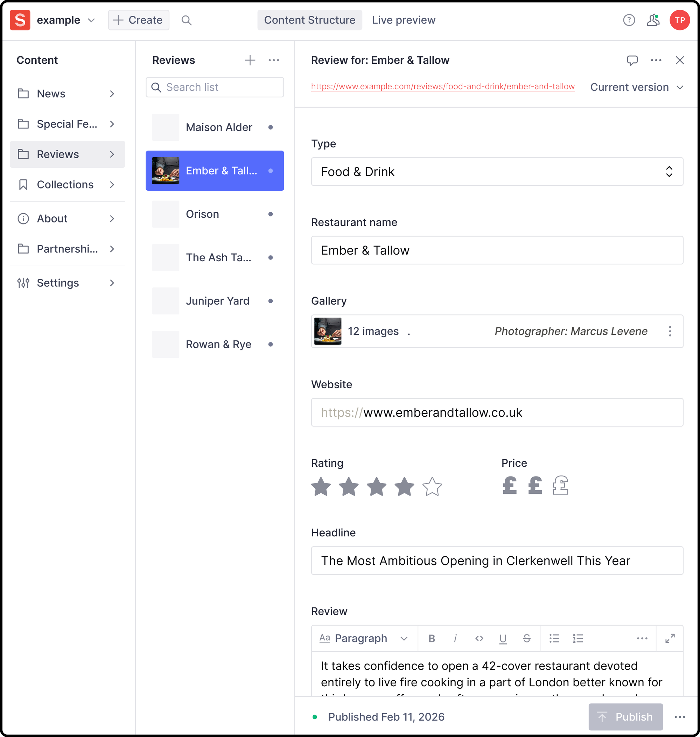
Task: Insert bulleted list in Review editor
Action: [554, 639]
